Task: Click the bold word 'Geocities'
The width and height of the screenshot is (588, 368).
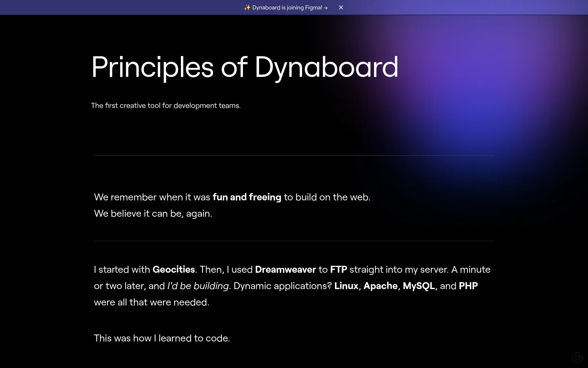Action: click(x=174, y=269)
